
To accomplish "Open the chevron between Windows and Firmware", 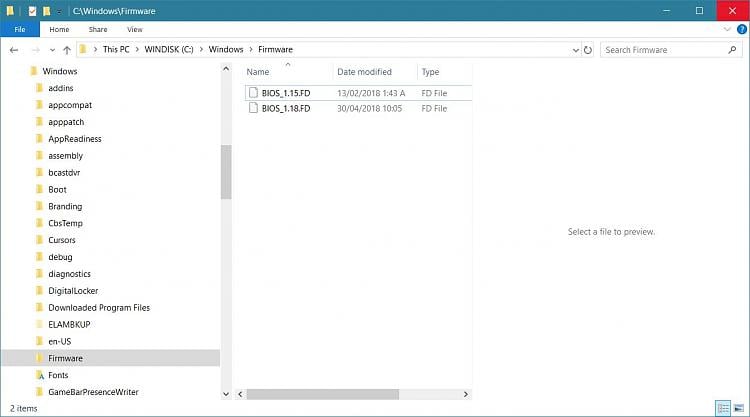I will pos(251,50).
